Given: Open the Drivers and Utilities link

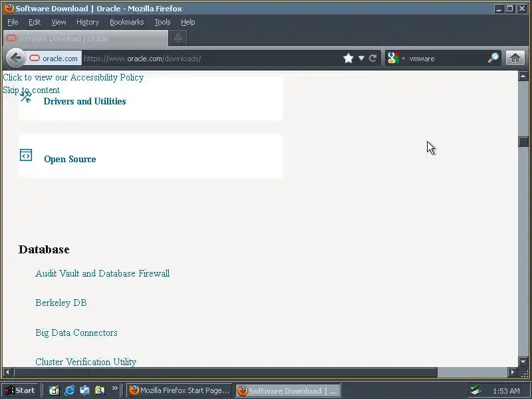Looking at the screenshot, I should coord(85,101).
